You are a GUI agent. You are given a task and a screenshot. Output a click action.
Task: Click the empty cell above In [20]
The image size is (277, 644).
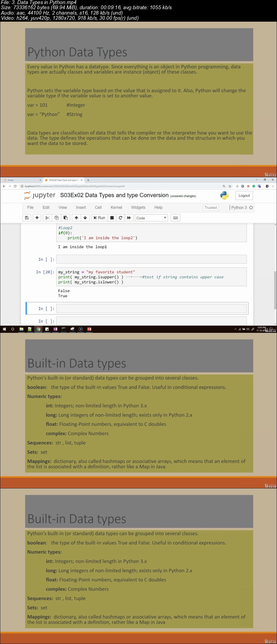[151, 259]
